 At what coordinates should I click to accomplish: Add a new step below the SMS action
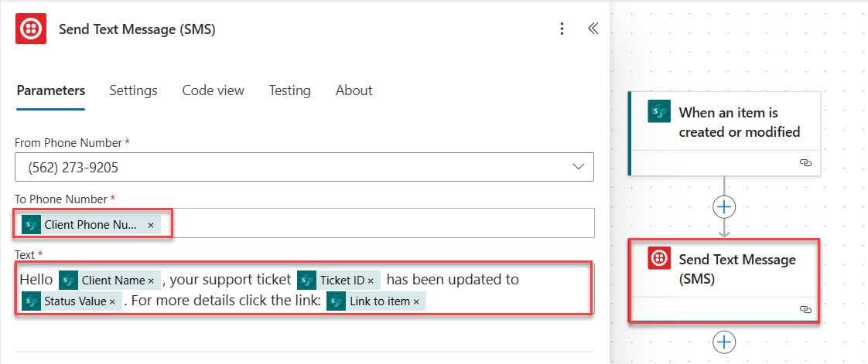724,342
